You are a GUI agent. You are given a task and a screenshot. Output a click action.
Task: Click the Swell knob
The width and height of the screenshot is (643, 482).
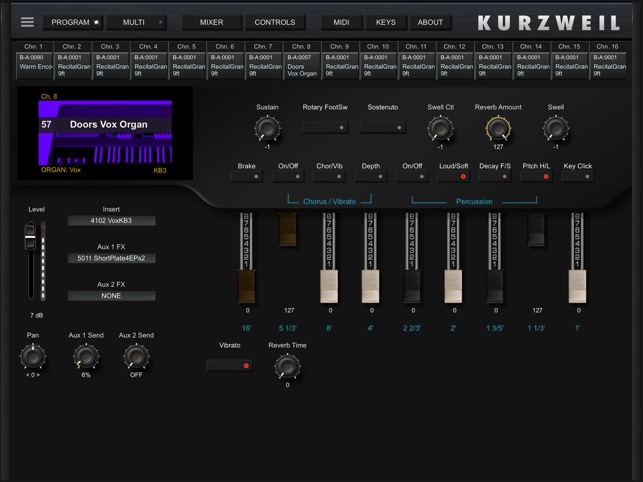click(x=555, y=128)
